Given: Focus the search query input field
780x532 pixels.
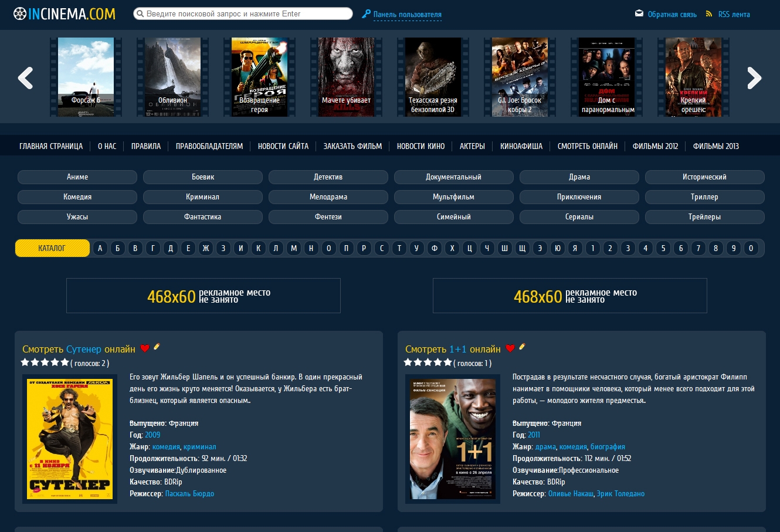Looking at the screenshot, I should click(243, 13).
